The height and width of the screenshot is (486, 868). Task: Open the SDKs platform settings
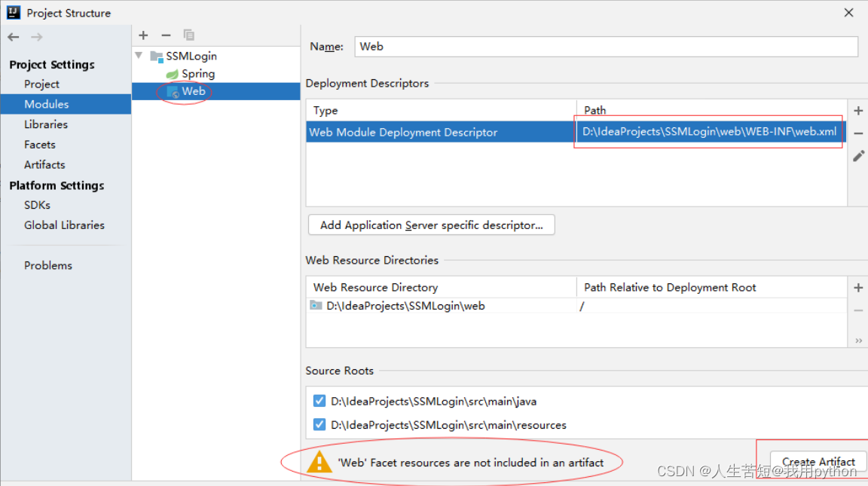pyautogui.click(x=37, y=205)
